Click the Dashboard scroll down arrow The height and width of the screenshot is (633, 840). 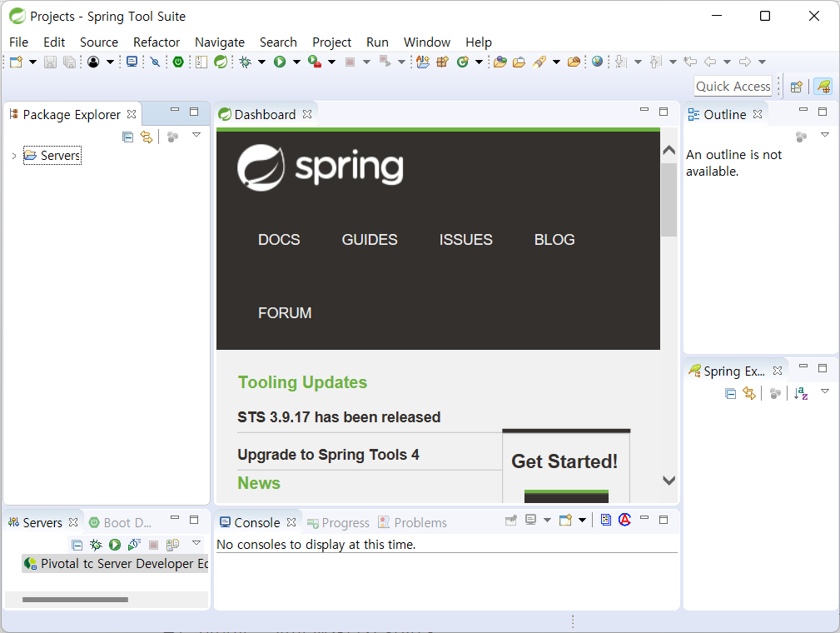pyautogui.click(x=669, y=481)
